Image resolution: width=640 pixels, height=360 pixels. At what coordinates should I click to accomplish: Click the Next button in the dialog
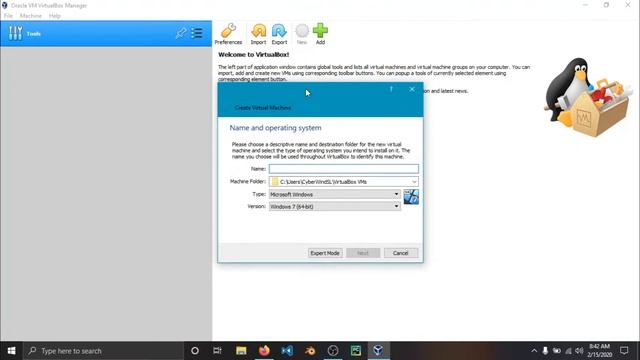[363, 253]
